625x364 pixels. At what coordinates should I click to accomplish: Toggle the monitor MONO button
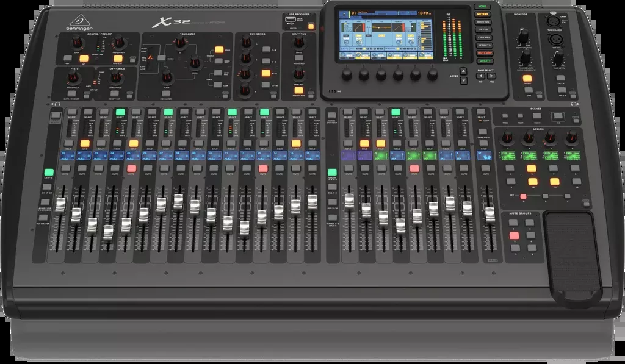527,79
